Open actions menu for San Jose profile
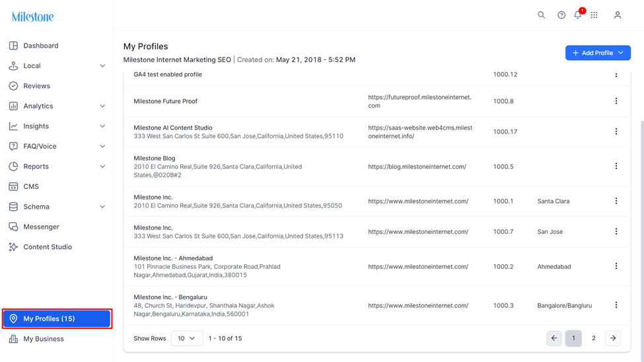 pyautogui.click(x=616, y=231)
